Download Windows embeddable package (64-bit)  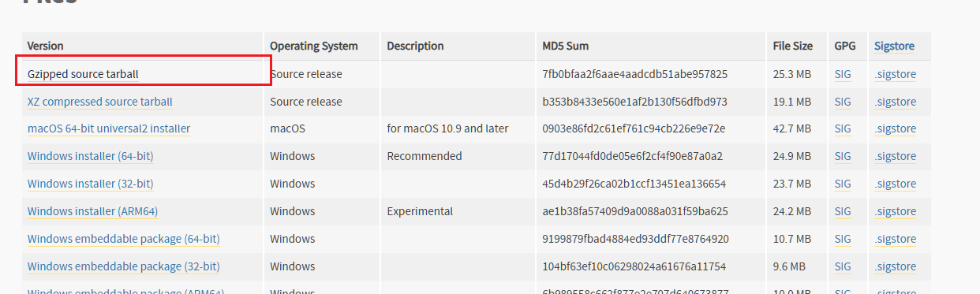coord(124,239)
